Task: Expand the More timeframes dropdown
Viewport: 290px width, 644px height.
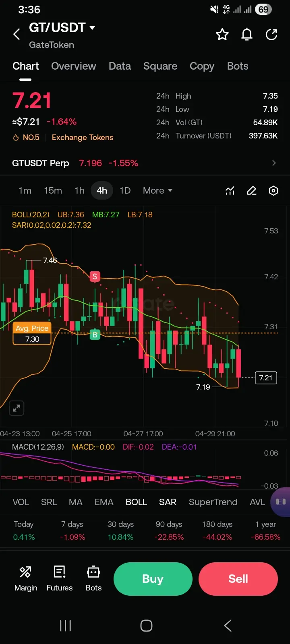Action: 157,190
